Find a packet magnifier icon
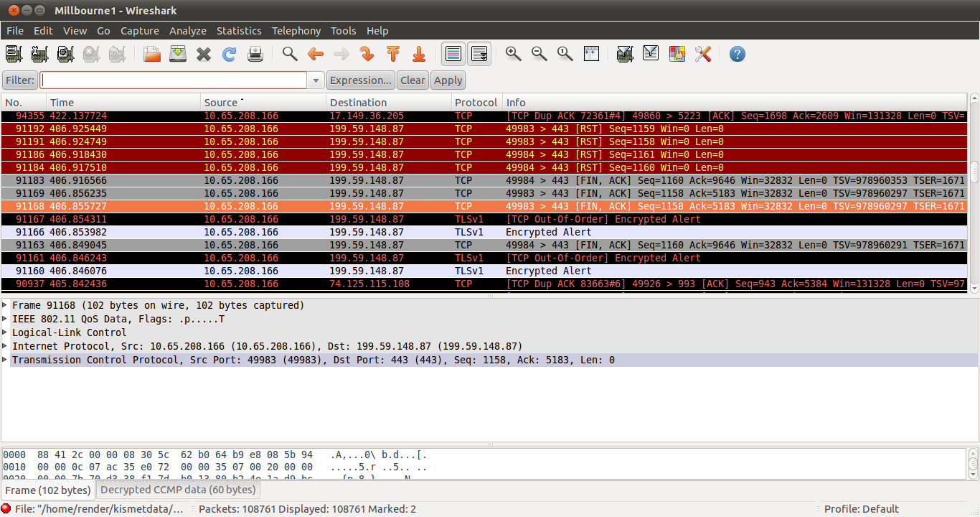Viewport: 980px width, 517px height. coord(290,54)
